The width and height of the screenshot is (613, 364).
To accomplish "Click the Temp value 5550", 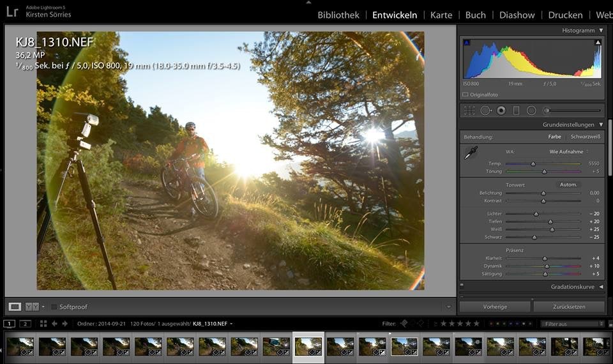I will tap(593, 163).
